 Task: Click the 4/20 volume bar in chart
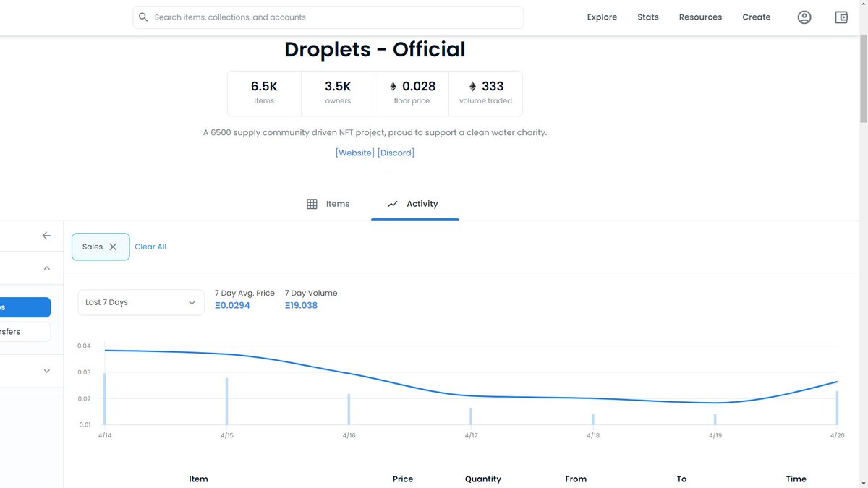coord(838,408)
